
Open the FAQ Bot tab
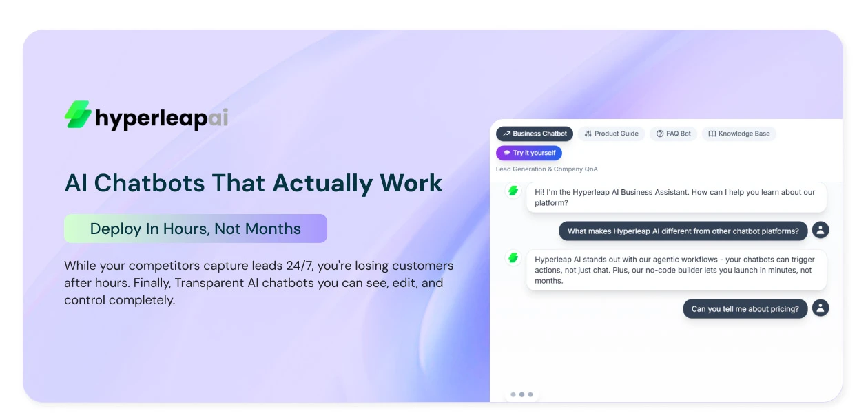(673, 134)
